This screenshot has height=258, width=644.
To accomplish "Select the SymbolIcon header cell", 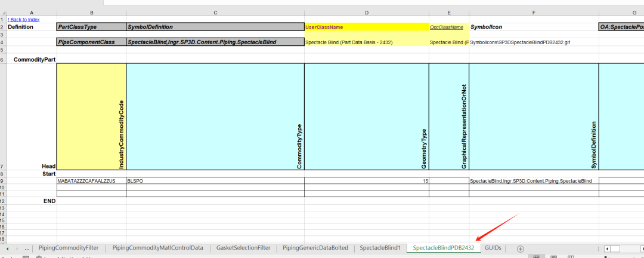I will [x=534, y=27].
